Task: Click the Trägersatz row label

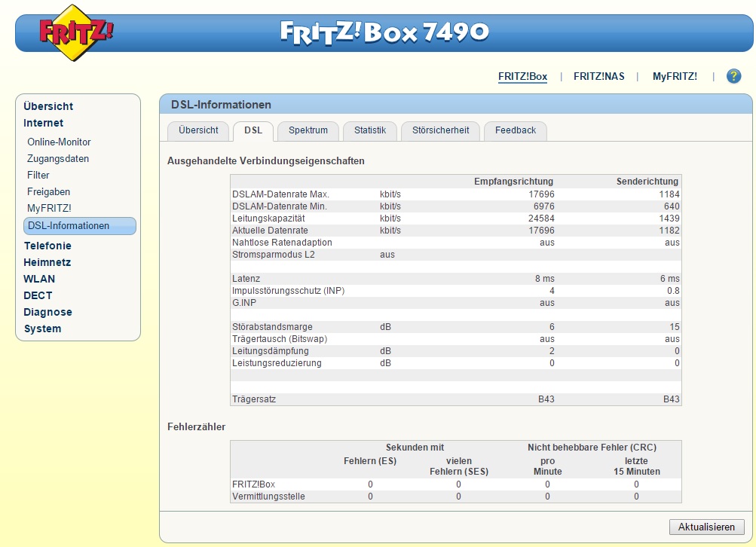Action: click(x=254, y=399)
